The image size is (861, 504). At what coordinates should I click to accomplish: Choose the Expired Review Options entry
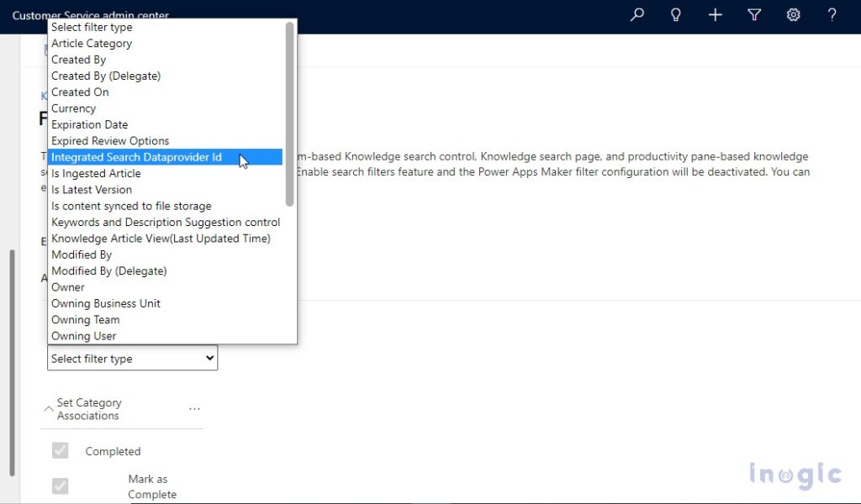(x=112, y=140)
